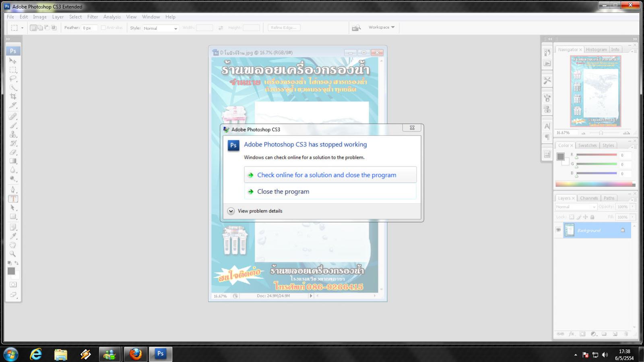Image resolution: width=644 pixels, height=362 pixels.
Task: Select the Clone Stamp tool
Action: (x=13, y=134)
